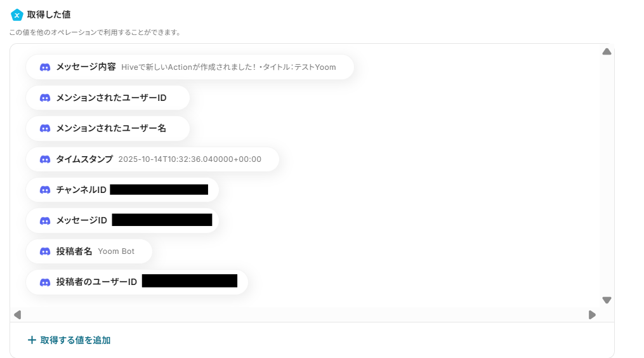The image size is (644, 358).
Task: Click the blue 取得した値 header icon
Action: click(x=17, y=15)
